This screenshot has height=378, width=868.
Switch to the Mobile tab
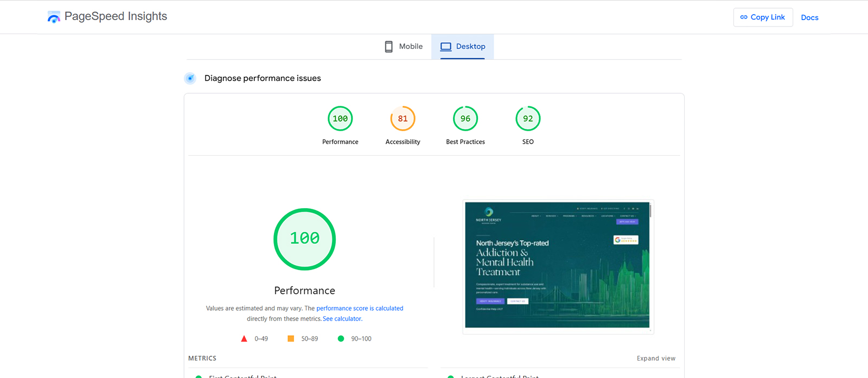click(404, 47)
